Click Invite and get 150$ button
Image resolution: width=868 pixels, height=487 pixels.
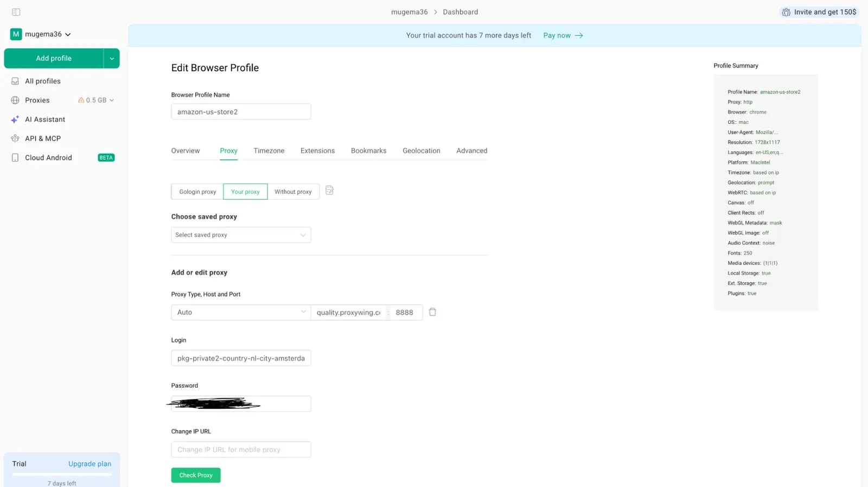coord(819,12)
